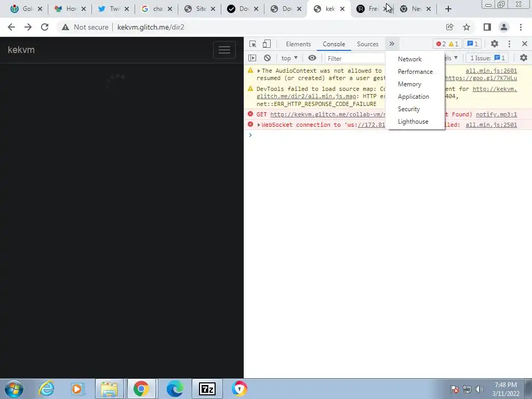Choose Lighthouse from the overflow menu
This screenshot has height=399, width=532.
pos(413,122)
